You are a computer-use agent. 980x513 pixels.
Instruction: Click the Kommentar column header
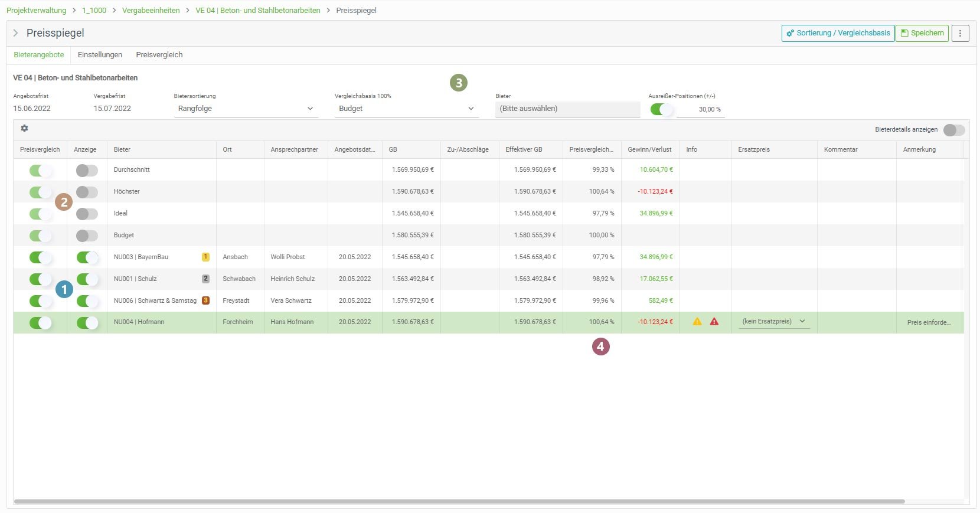857,150
